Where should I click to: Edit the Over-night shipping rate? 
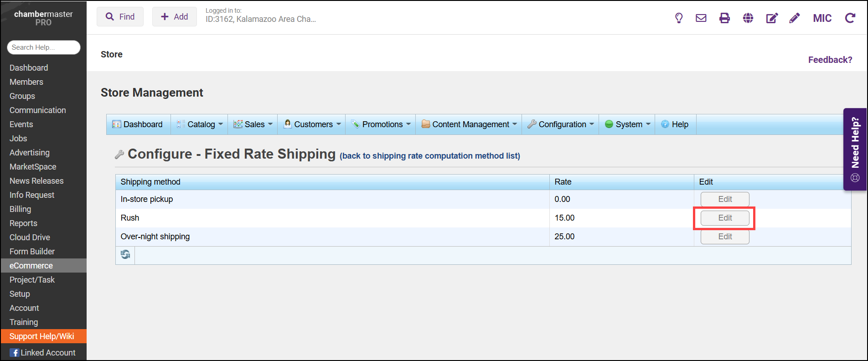coord(724,237)
